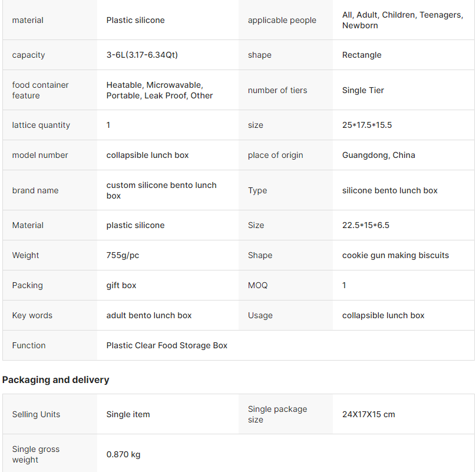Select the '3-6L(3.17-6.34Qt)' capacity value

click(x=142, y=55)
